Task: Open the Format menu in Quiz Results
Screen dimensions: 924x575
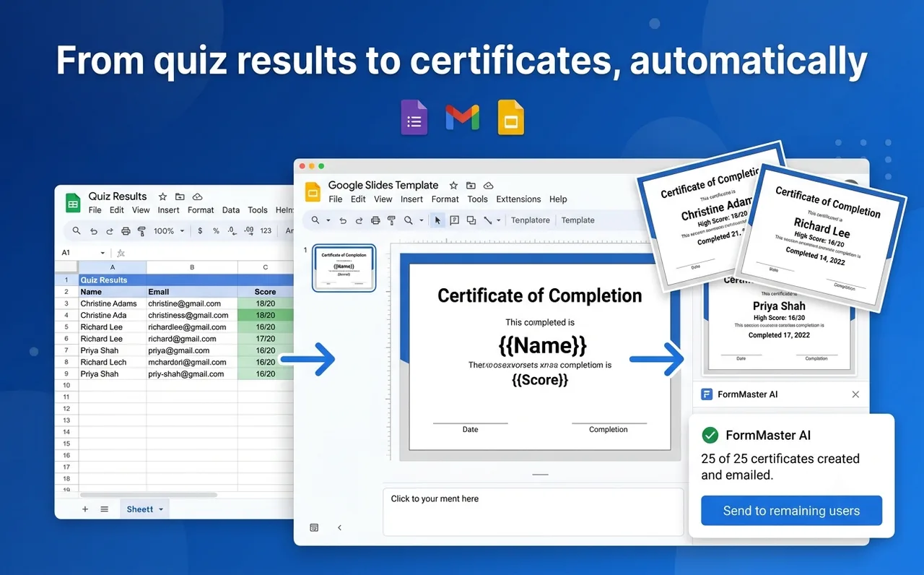Action: (x=201, y=210)
